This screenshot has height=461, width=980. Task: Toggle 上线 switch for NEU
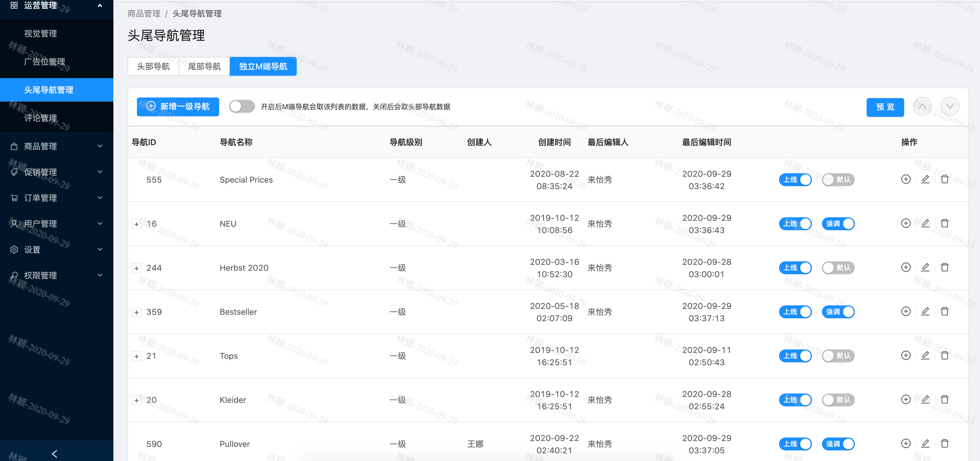(795, 224)
